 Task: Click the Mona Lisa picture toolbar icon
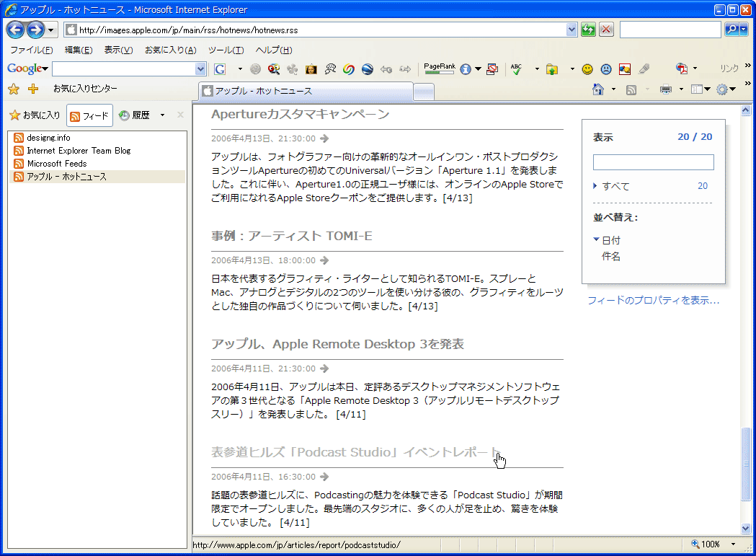click(x=311, y=69)
